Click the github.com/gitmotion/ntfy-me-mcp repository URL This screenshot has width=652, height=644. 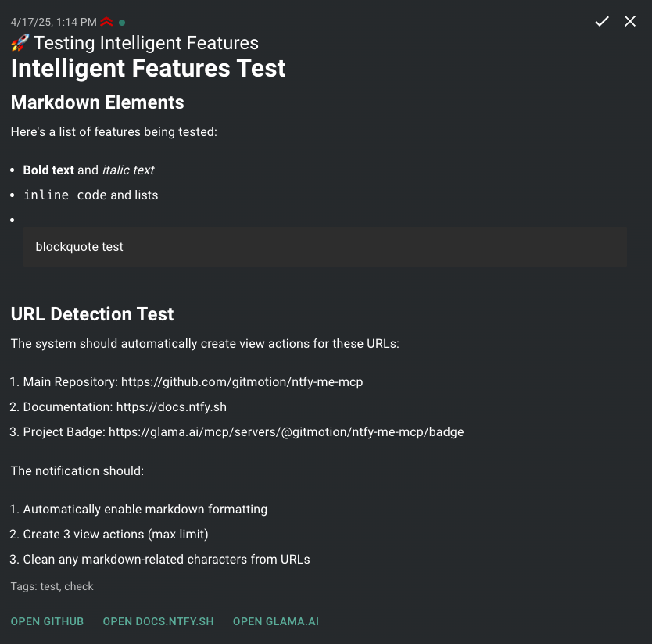(242, 382)
